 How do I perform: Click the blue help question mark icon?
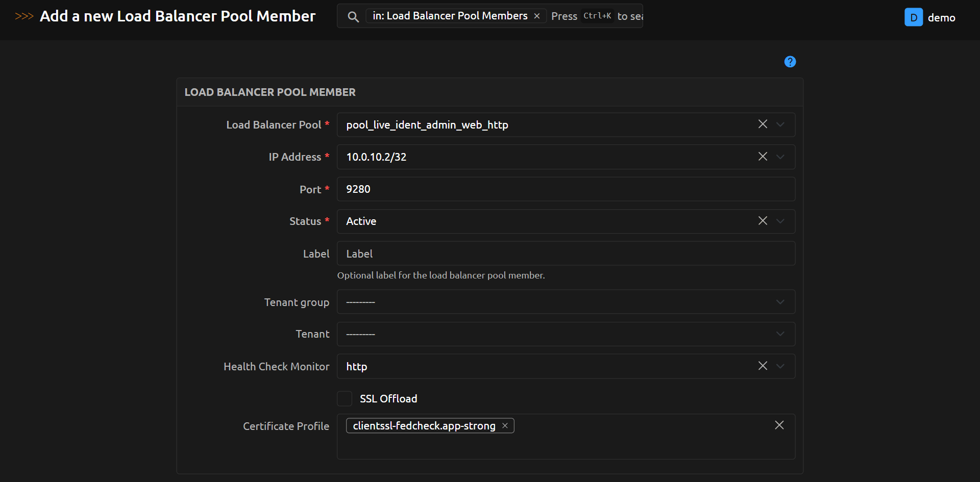[790, 62]
